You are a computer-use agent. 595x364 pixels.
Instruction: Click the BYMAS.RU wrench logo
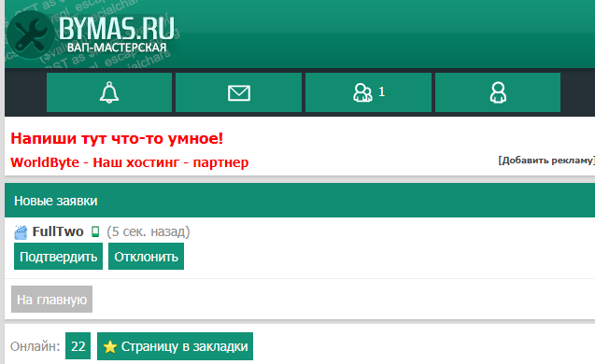pos(30,35)
